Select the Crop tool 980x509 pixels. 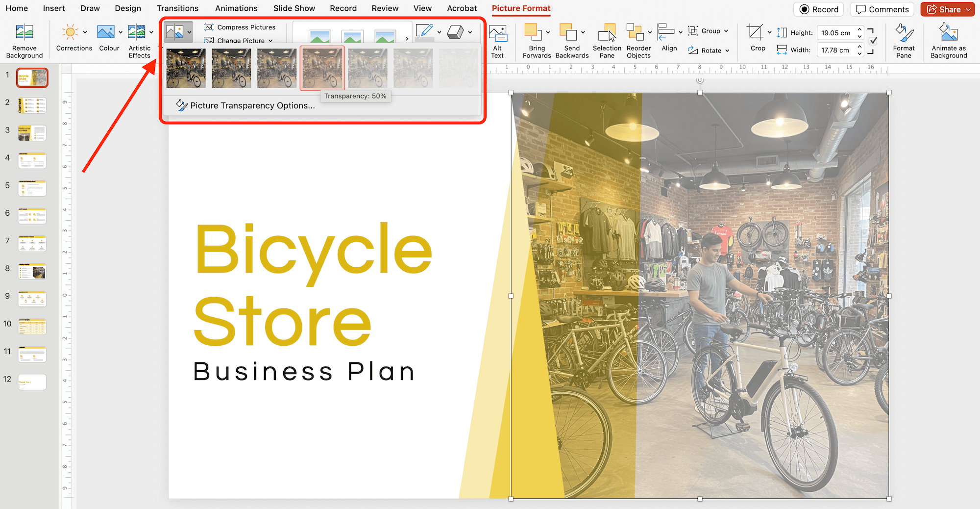757,39
